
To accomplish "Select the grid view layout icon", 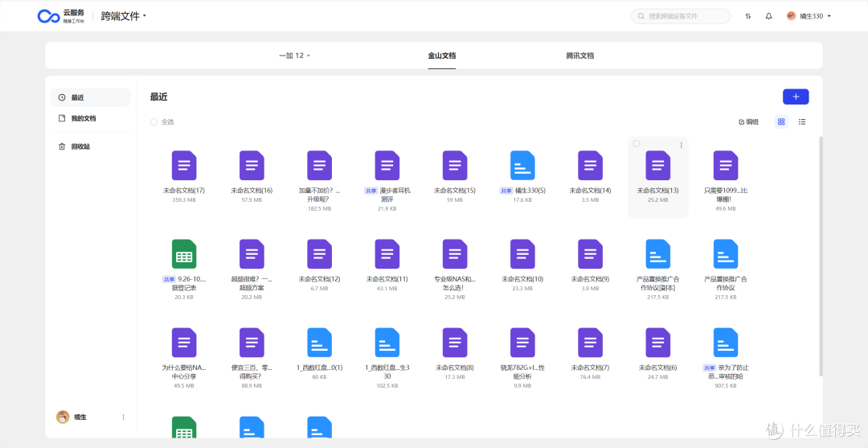I will click(781, 121).
